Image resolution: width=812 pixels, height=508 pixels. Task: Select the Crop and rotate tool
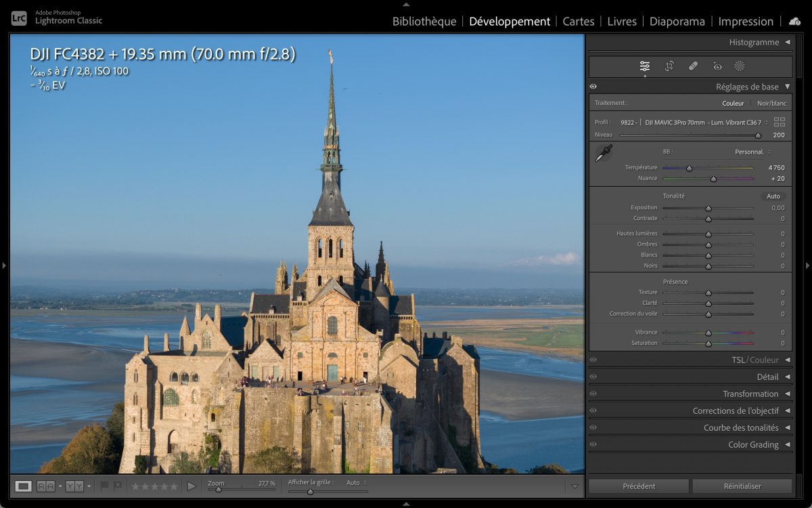coord(669,66)
